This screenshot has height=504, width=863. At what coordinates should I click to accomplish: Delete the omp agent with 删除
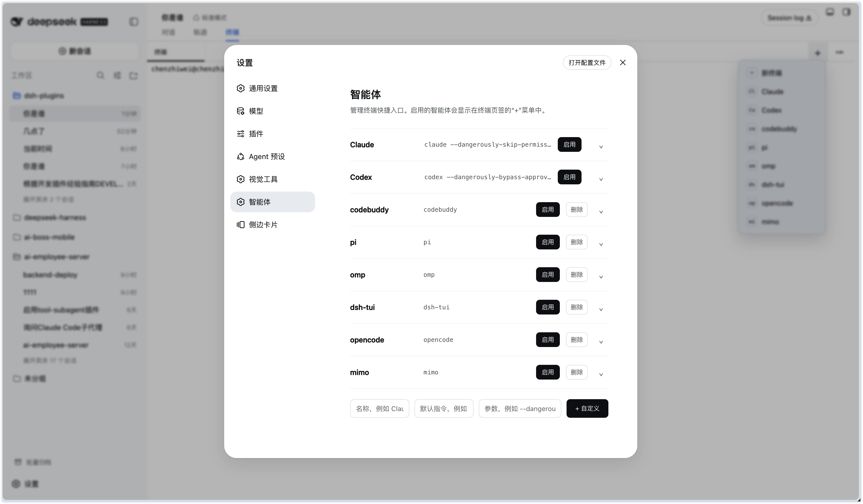[x=577, y=275]
